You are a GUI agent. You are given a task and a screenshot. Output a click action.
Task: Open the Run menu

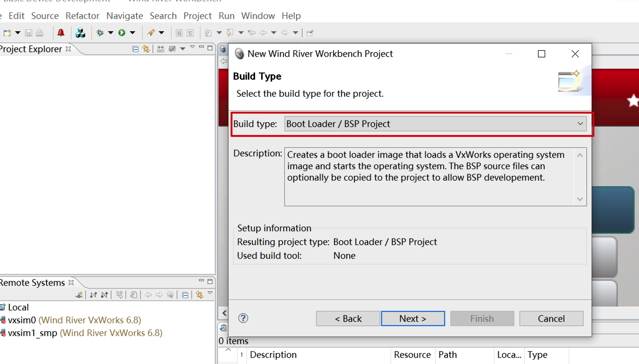(227, 16)
